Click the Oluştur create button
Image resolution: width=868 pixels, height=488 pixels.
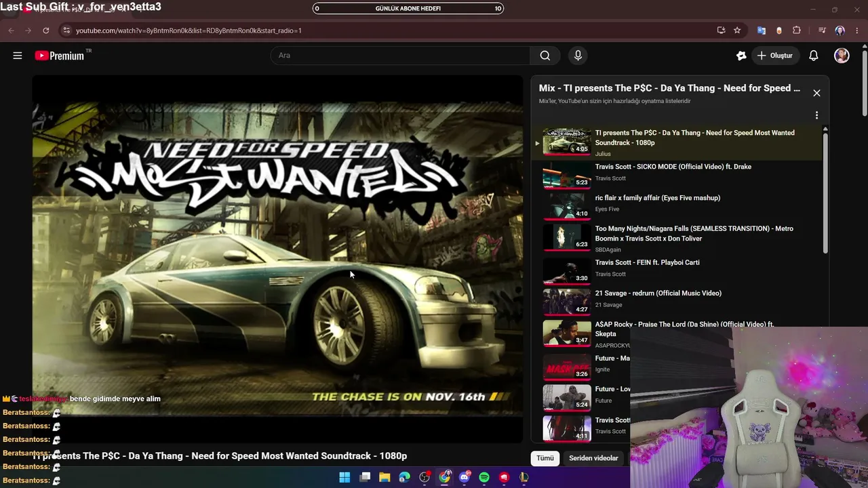click(x=774, y=56)
